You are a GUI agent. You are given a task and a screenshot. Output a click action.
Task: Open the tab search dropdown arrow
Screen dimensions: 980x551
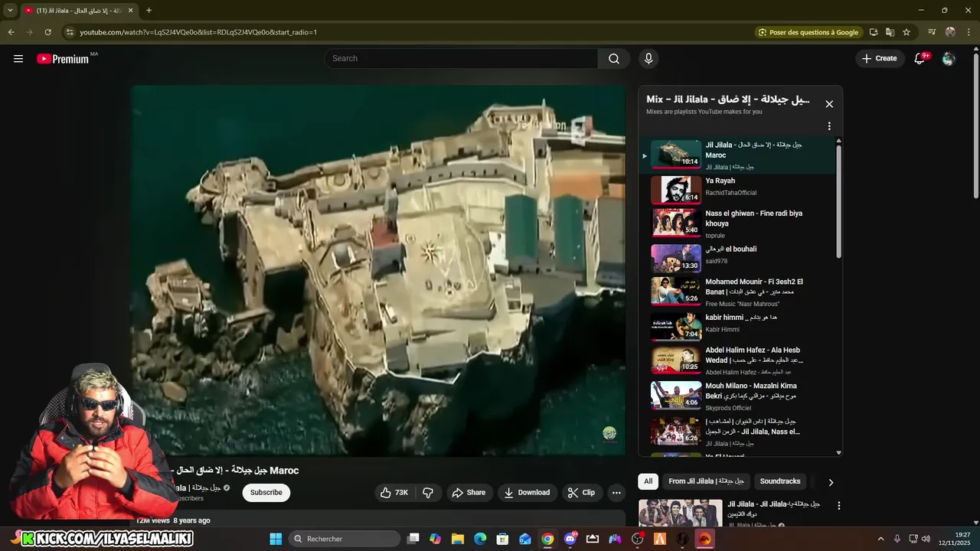coord(10,11)
